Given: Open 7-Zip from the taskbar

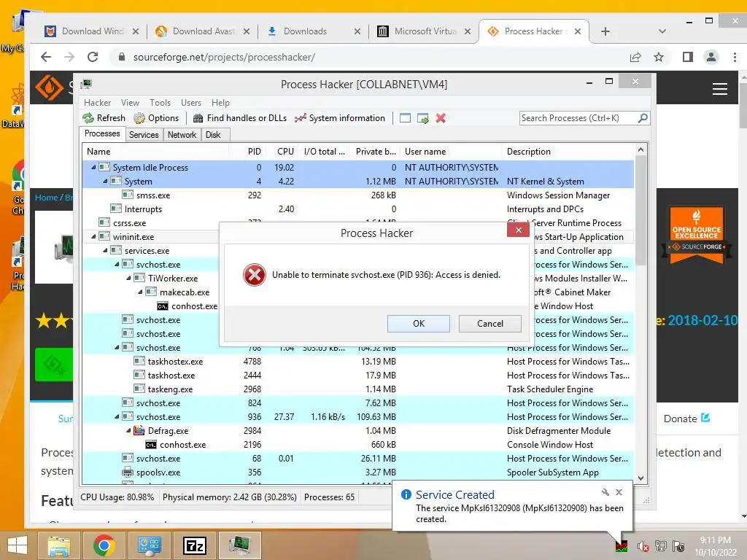Looking at the screenshot, I should coord(195,545).
